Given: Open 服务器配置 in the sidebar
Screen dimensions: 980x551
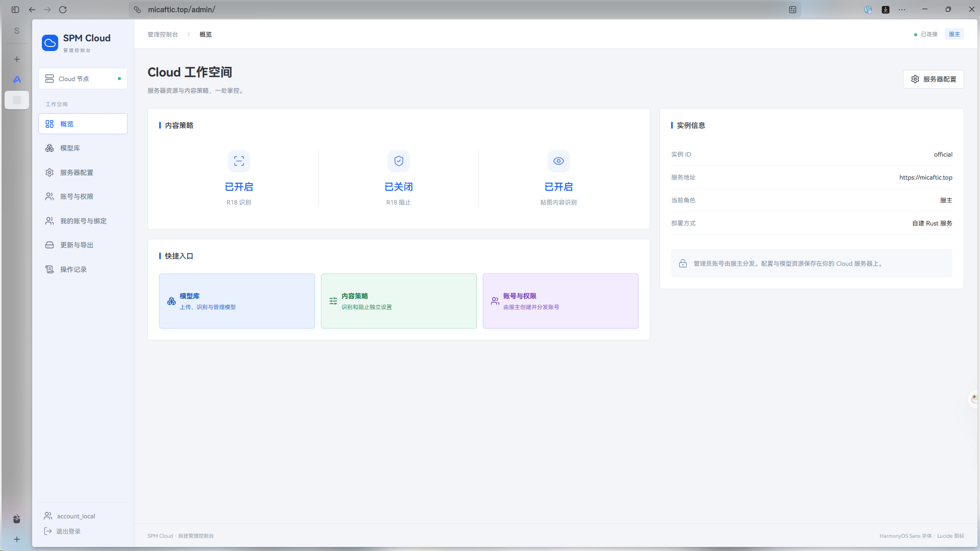Looking at the screenshot, I should [83, 172].
